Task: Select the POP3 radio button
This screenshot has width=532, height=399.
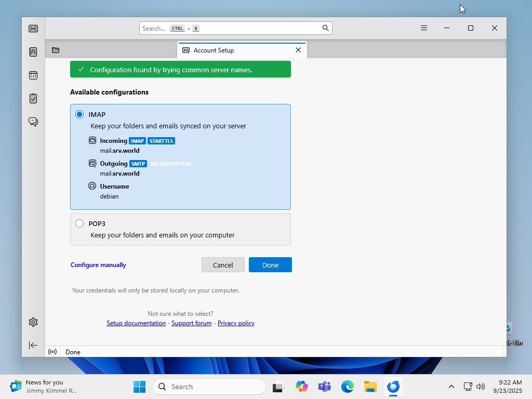Action: (79, 223)
